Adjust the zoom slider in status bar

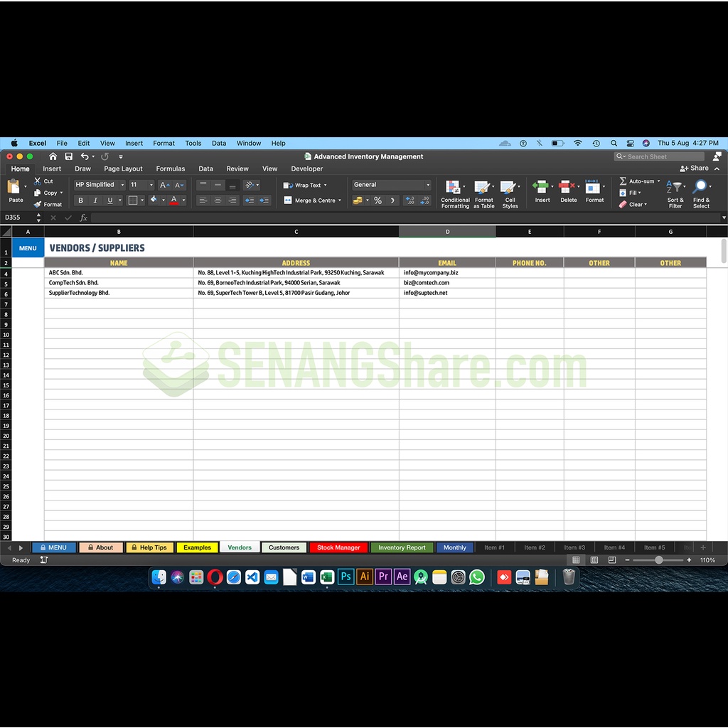(659, 560)
